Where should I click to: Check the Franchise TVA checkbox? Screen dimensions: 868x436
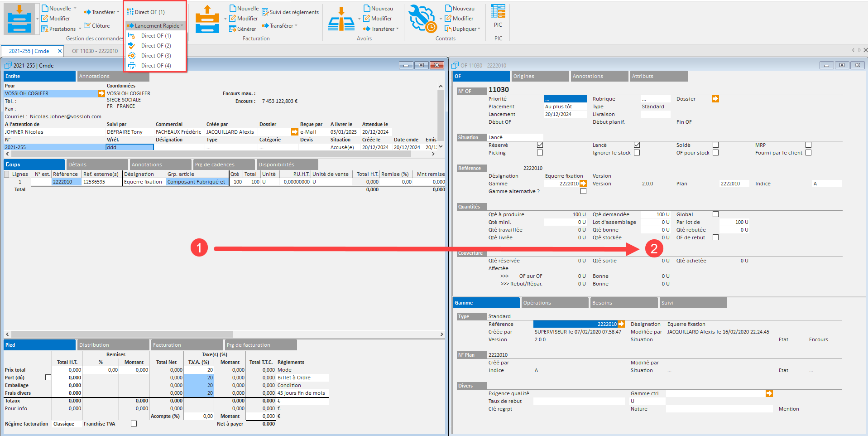[x=134, y=424]
